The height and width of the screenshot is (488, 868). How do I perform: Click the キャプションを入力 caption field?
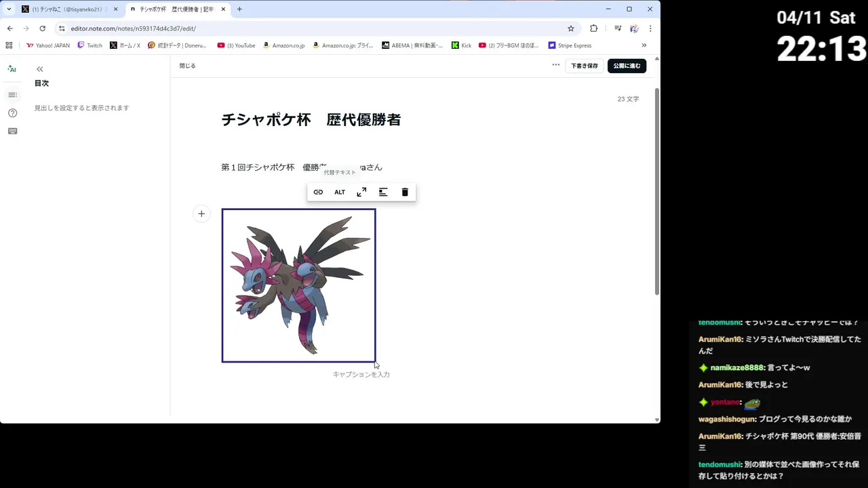coord(361,374)
